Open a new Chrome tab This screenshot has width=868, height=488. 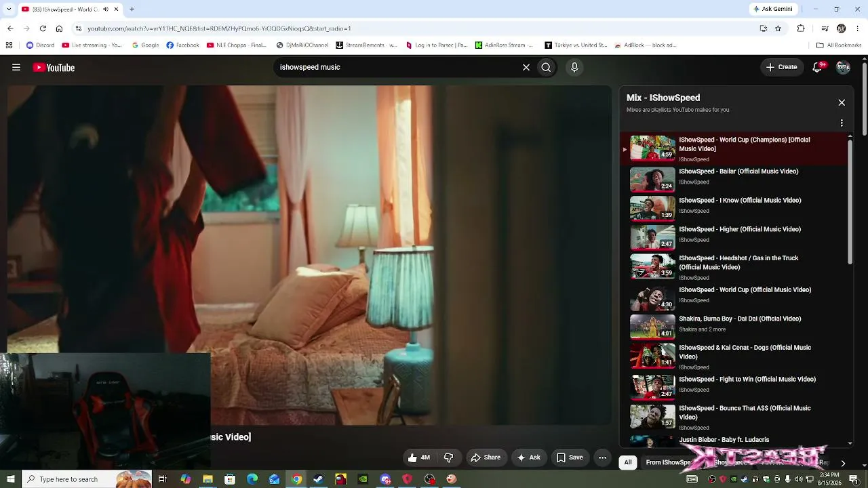[132, 9]
